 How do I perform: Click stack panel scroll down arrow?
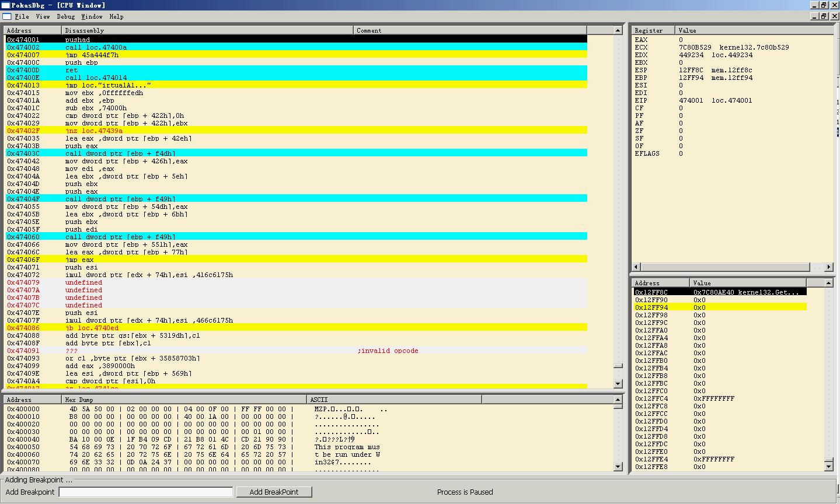click(828, 466)
